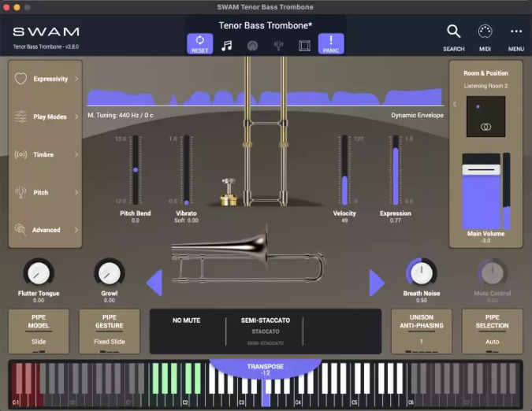Click the Expression slider
This screenshot has width=532, height=411.
(x=395, y=170)
